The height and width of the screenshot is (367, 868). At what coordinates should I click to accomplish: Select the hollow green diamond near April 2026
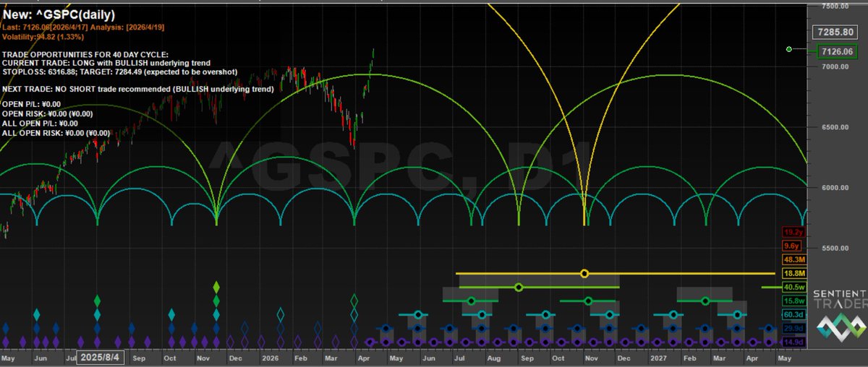tap(354, 301)
